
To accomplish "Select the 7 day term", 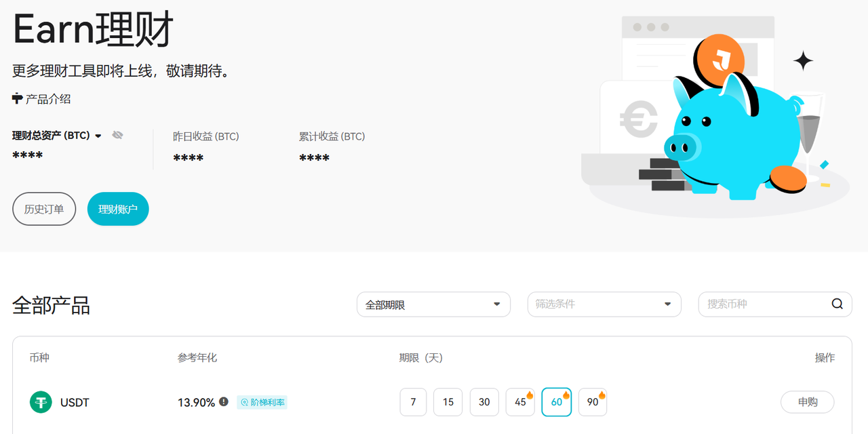I will (x=413, y=402).
